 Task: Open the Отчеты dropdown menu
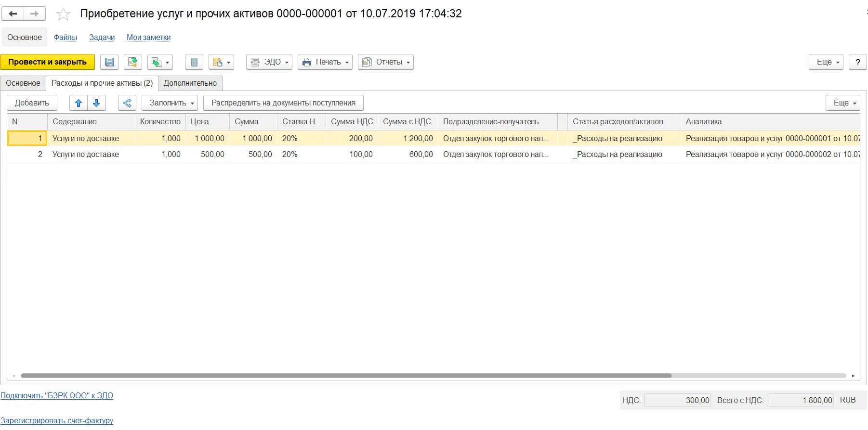(x=386, y=62)
